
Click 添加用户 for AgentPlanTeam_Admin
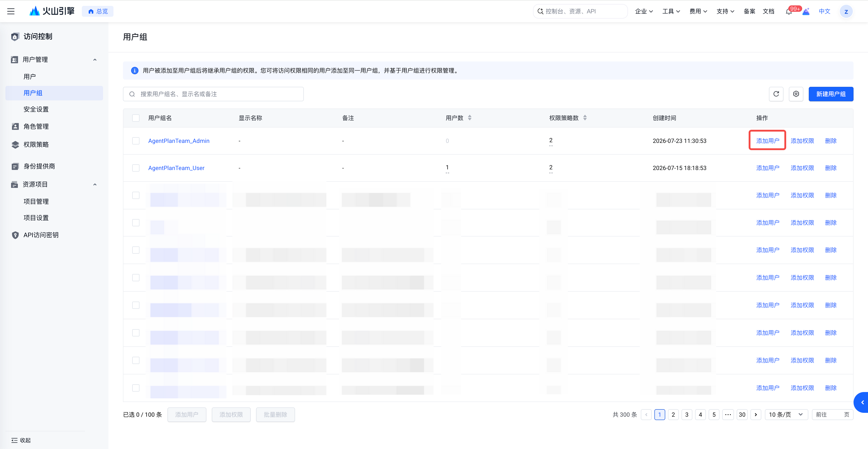(x=768, y=141)
